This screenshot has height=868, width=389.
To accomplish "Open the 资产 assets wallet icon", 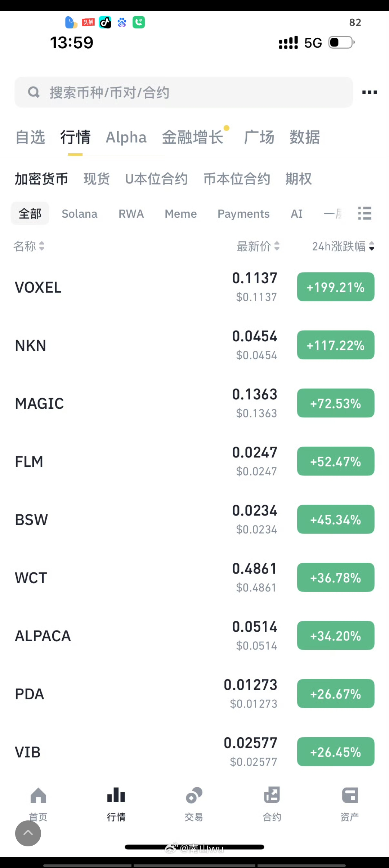I will click(x=349, y=796).
